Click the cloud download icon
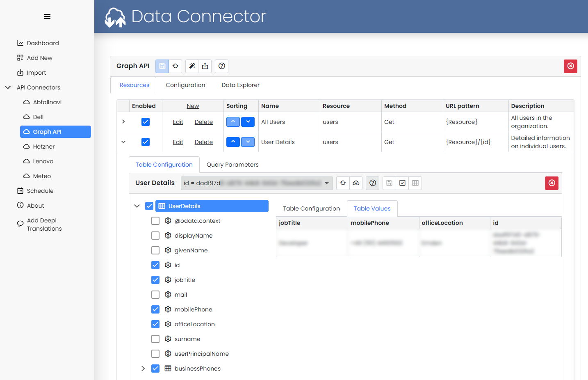Screen dimensions: 588x380 (x=356, y=183)
